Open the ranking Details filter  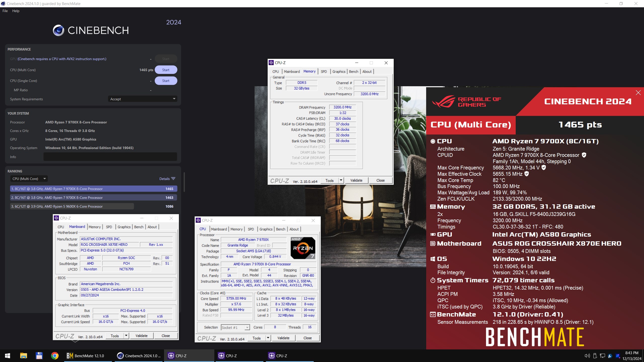coord(167,179)
